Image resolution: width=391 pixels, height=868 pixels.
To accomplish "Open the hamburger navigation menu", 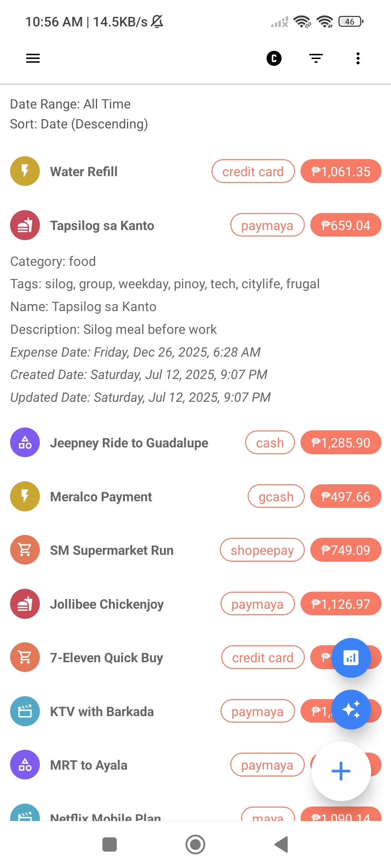I will coord(33,58).
